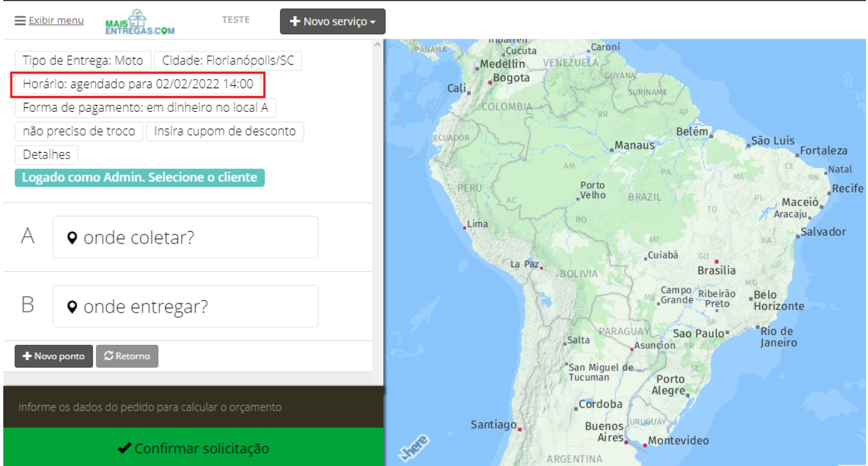Edit the scheduled time "Horário: agendado" tag

click(x=138, y=84)
